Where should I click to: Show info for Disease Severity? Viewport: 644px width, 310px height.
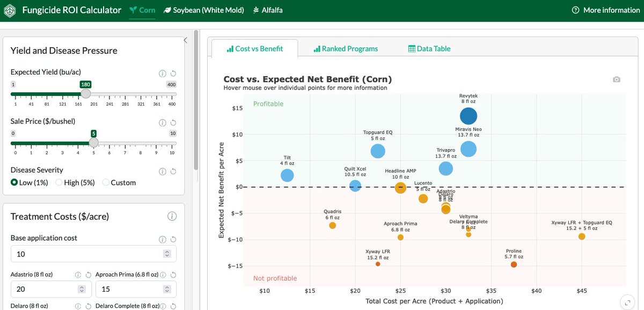162,171
